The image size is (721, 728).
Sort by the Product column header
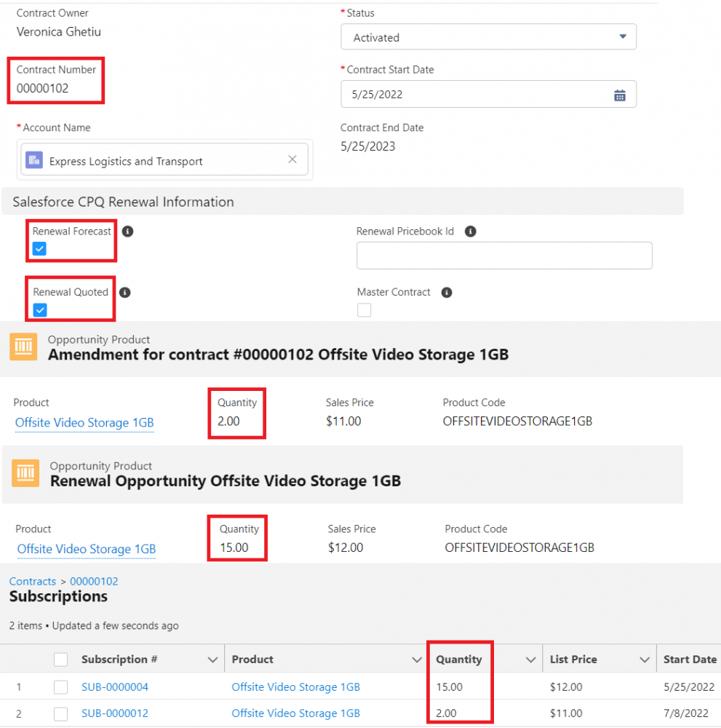point(252,660)
